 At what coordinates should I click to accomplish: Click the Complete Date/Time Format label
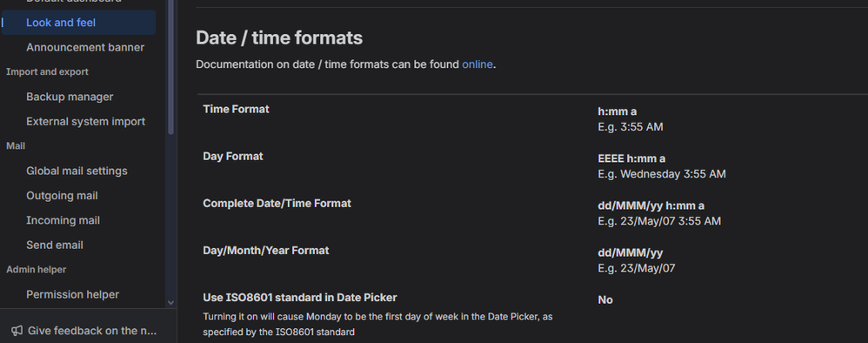tap(277, 204)
